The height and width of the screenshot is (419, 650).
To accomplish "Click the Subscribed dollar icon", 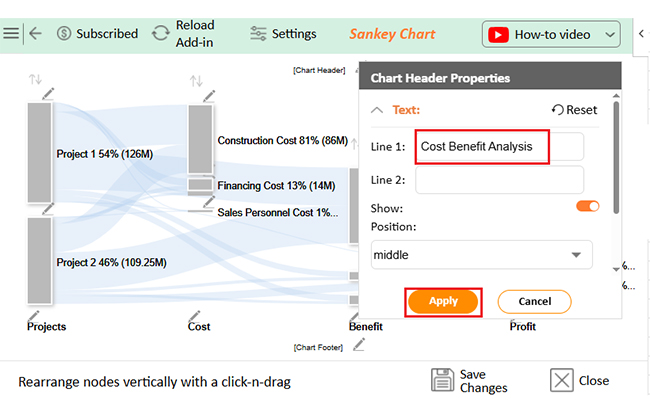I will (64, 33).
